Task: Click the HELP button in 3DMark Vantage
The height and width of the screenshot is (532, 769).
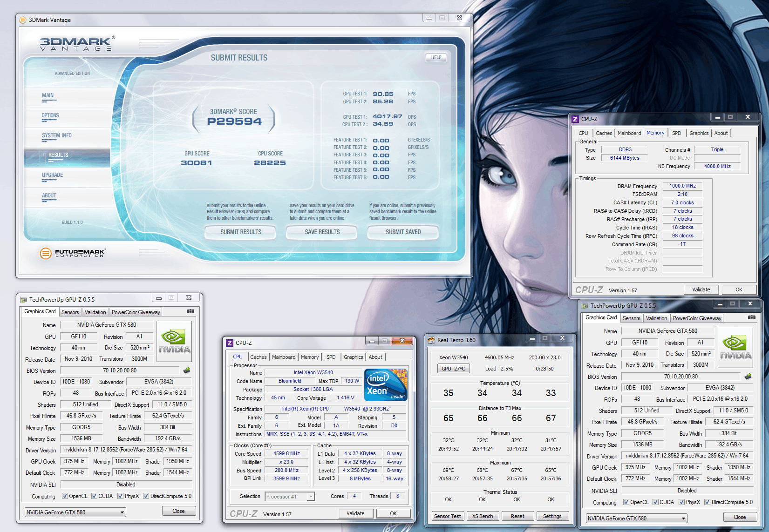Action: click(436, 58)
